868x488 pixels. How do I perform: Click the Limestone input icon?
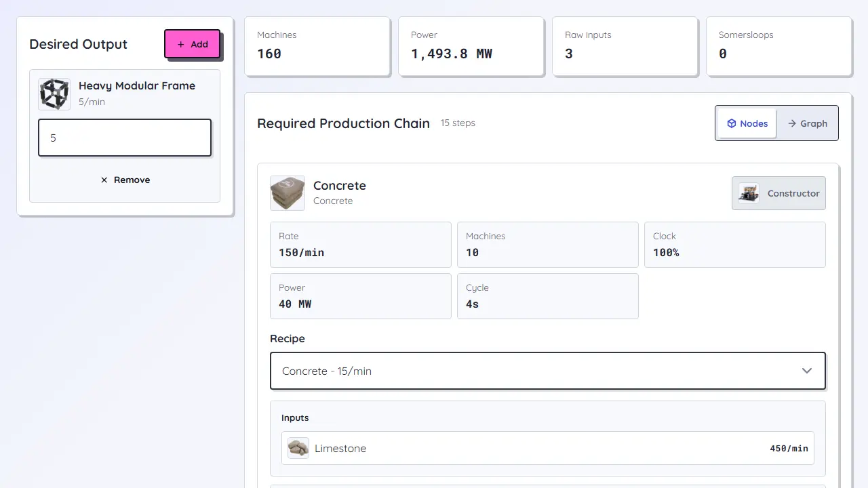coord(298,448)
